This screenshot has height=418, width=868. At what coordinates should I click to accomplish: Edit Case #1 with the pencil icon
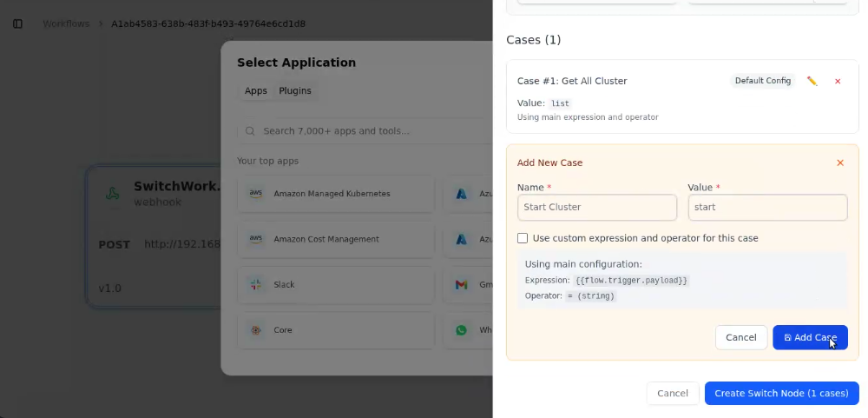812,81
